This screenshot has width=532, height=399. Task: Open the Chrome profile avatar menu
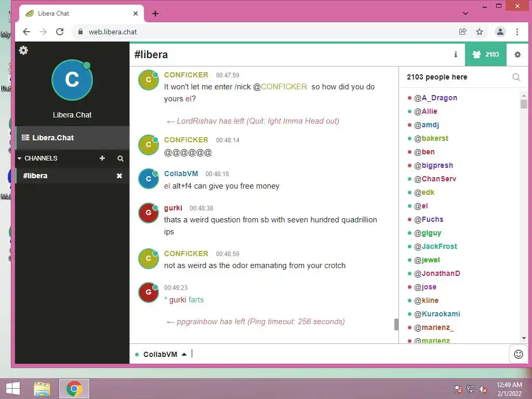pos(500,32)
